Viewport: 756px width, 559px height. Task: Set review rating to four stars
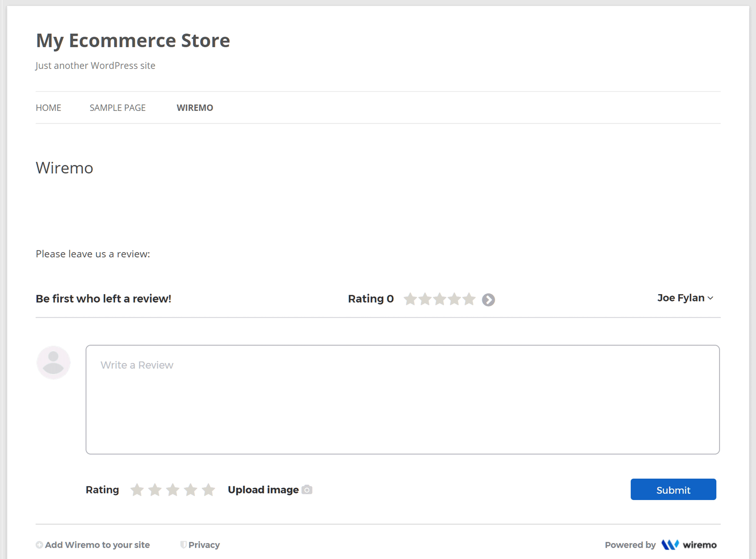(190, 490)
